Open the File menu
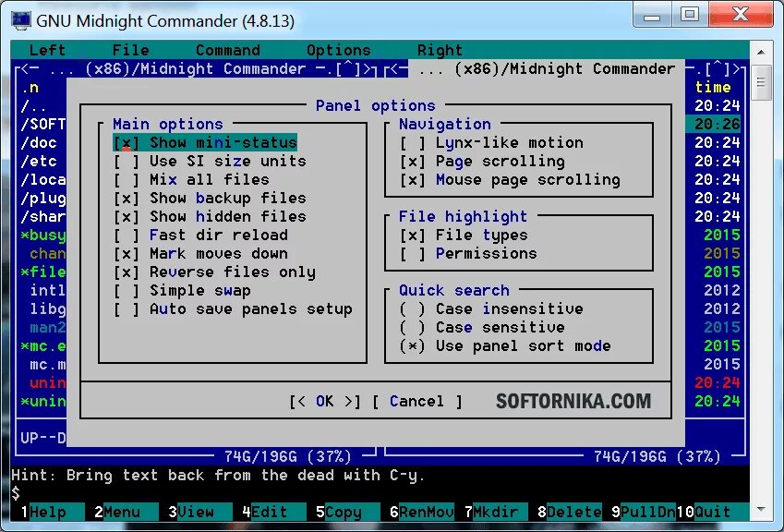784x532 pixels. (x=130, y=50)
